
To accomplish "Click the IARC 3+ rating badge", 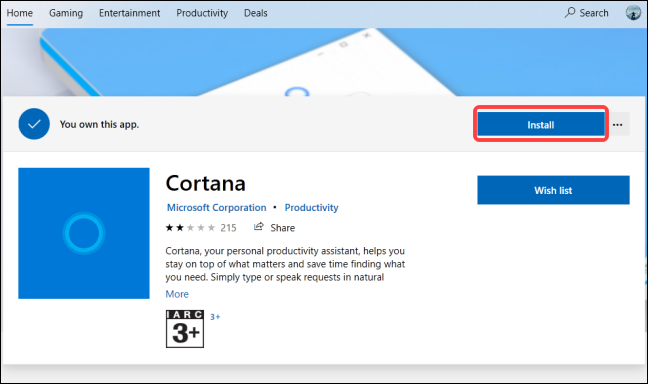I will 185,329.
